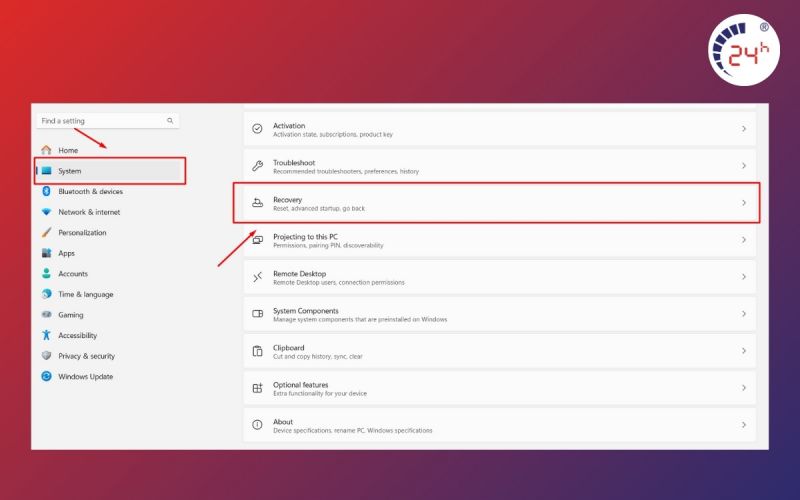Click chevron on Clipboard row
The image size is (800, 500).
744,351
